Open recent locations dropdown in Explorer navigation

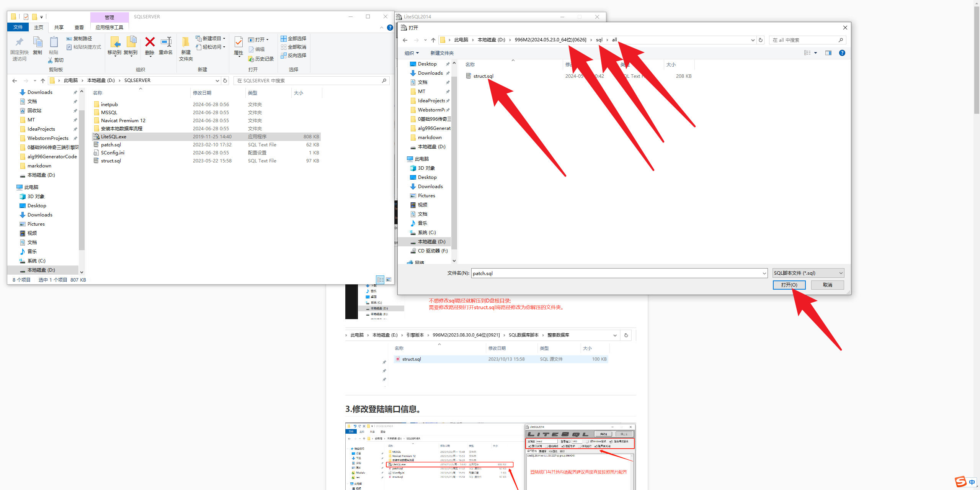pos(35,80)
